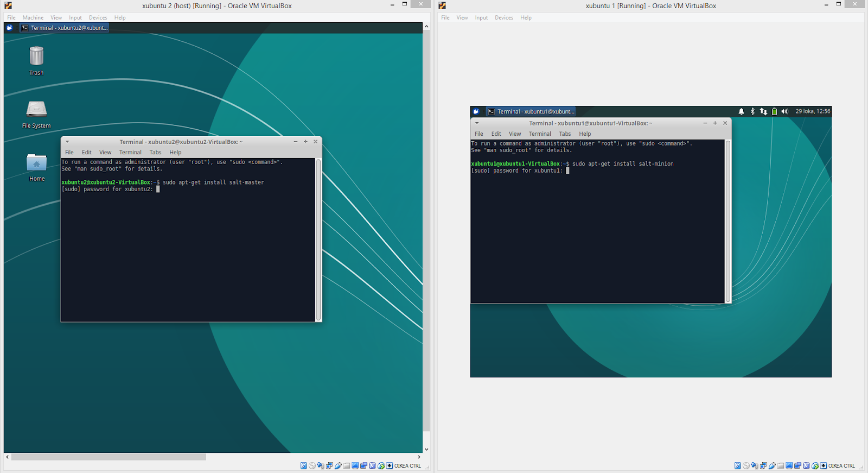The height and width of the screenshot is (473, 868).
Task: Open View menu in xubuntu2 terminal
Action: tap(105, 153)
